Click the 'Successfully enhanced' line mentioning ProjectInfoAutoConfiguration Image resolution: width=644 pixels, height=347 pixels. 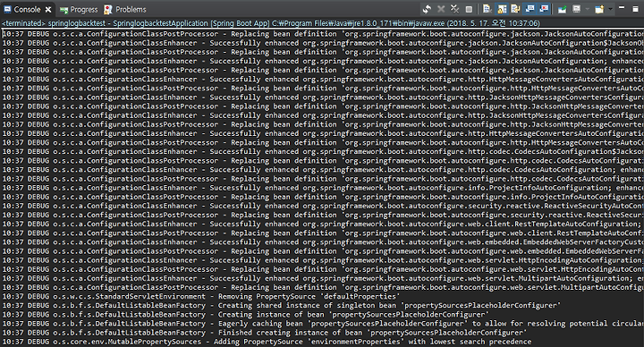click(323, 188)
